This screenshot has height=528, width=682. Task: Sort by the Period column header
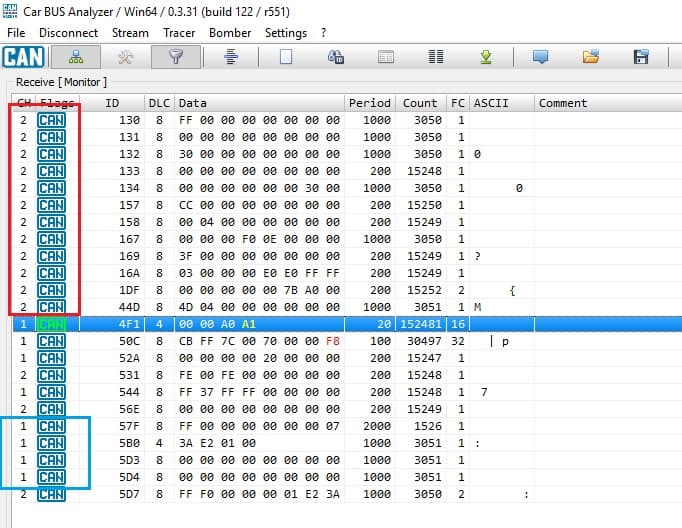click(370, 103)
